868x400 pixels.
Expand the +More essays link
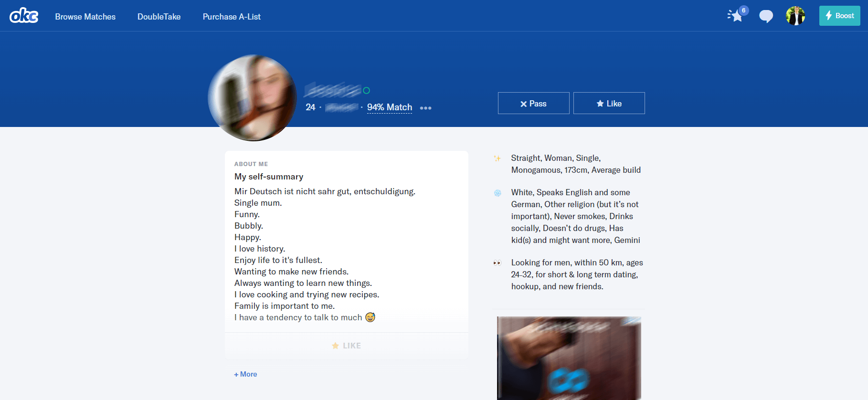(x=245, y=374)
